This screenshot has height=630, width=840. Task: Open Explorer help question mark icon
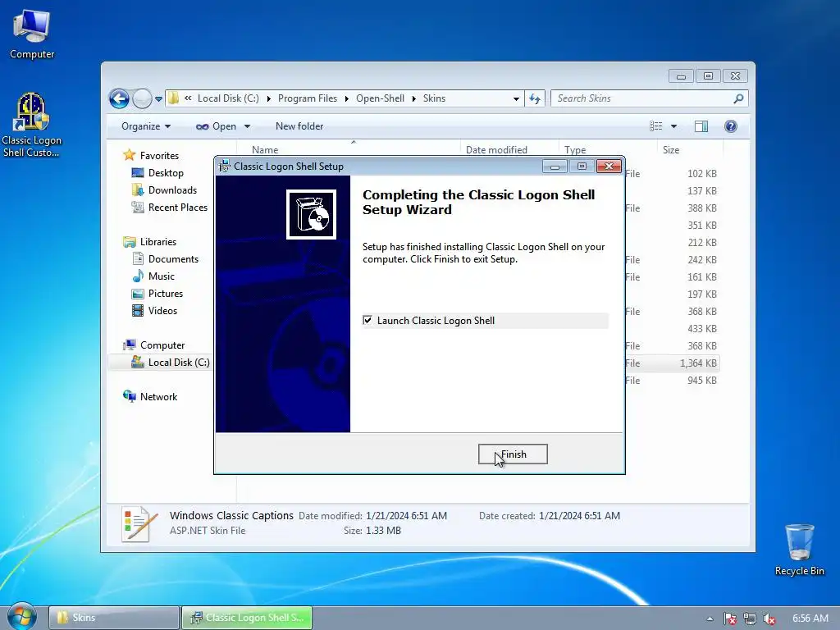pos(730,126)
